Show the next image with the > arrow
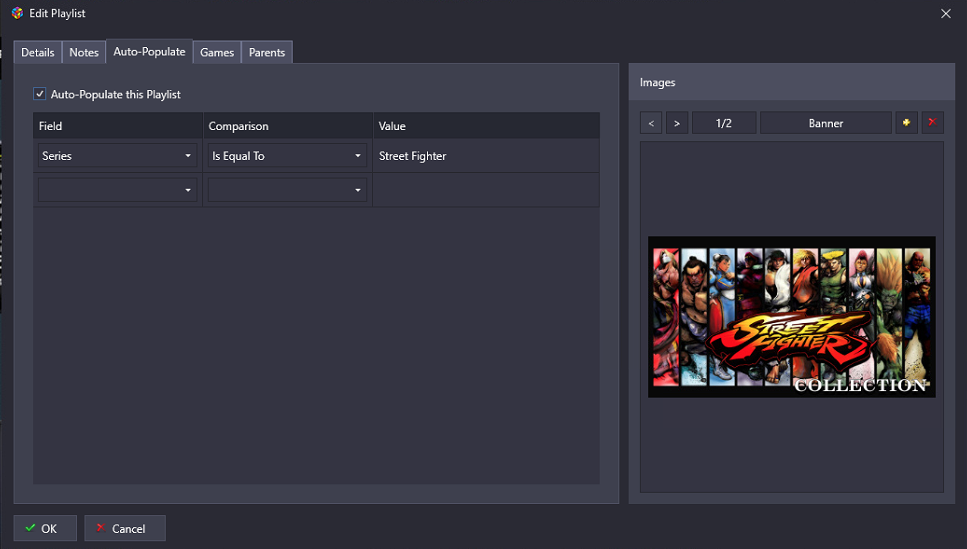967x549 pixels. (677, 123)
